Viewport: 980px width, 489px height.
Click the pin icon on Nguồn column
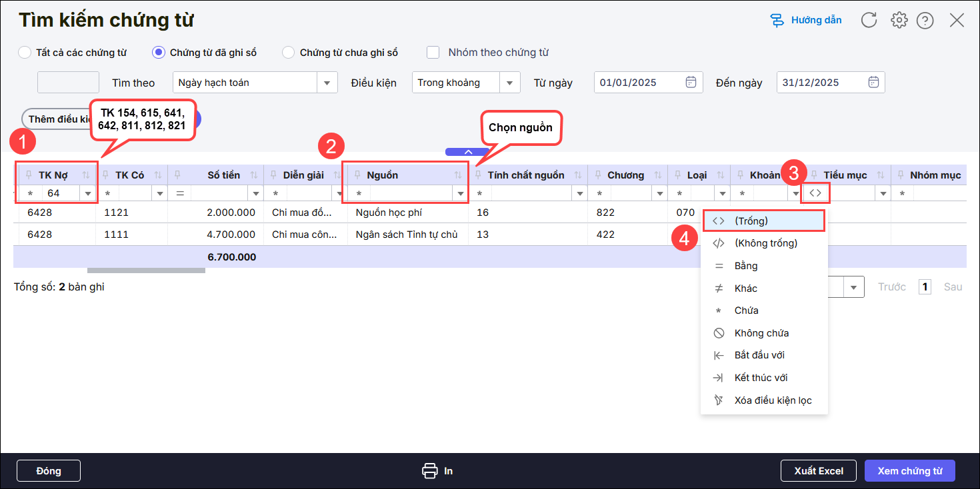pyautogui.click(x=357, y=175)
